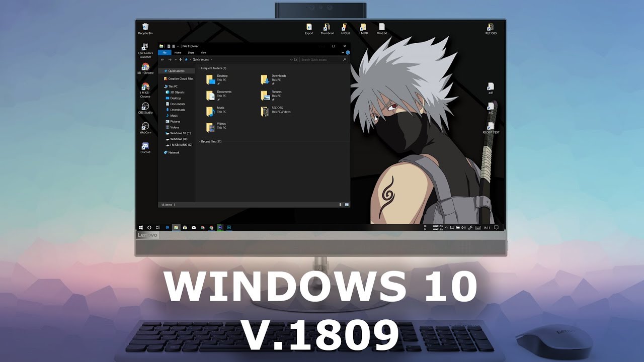644x362 pixels.
Task: Switch to details view in status bar
Action: pyautogui.click(x=341, y=205)
